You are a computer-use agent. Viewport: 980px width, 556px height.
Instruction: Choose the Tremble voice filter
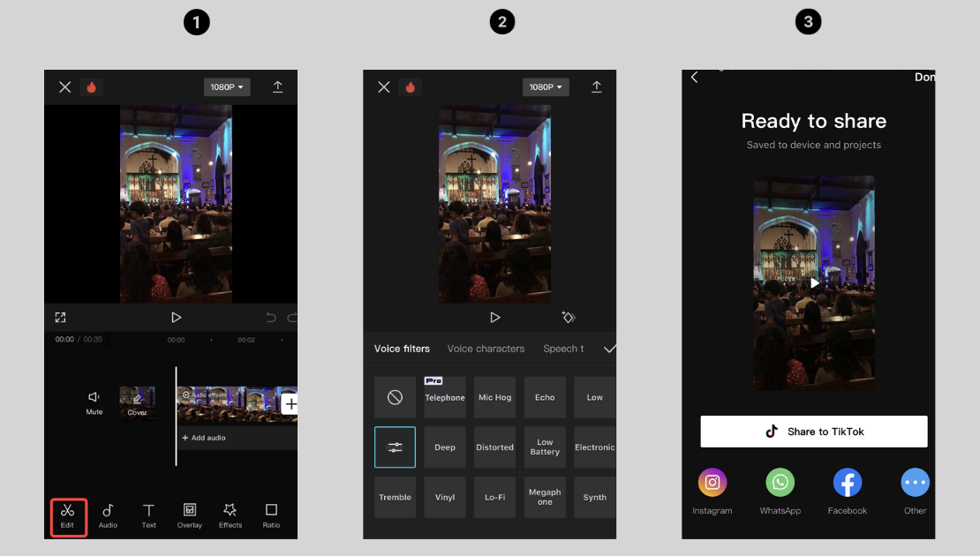(395, 497)
